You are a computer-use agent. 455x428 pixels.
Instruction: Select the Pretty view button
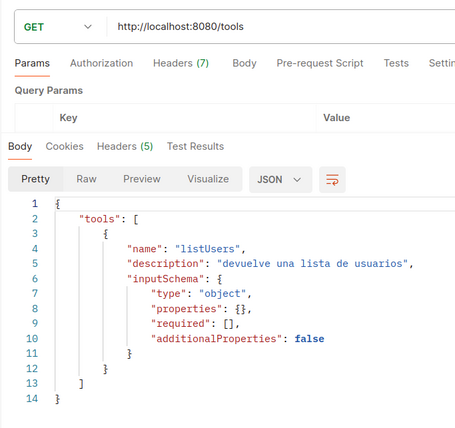[x=36, y=179]
